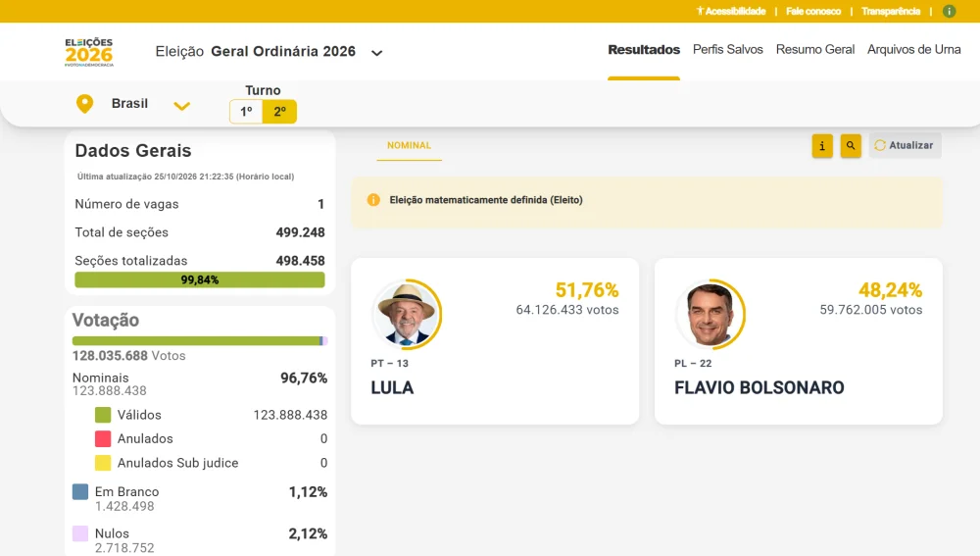Open the info button beside search

click(822, 146)
